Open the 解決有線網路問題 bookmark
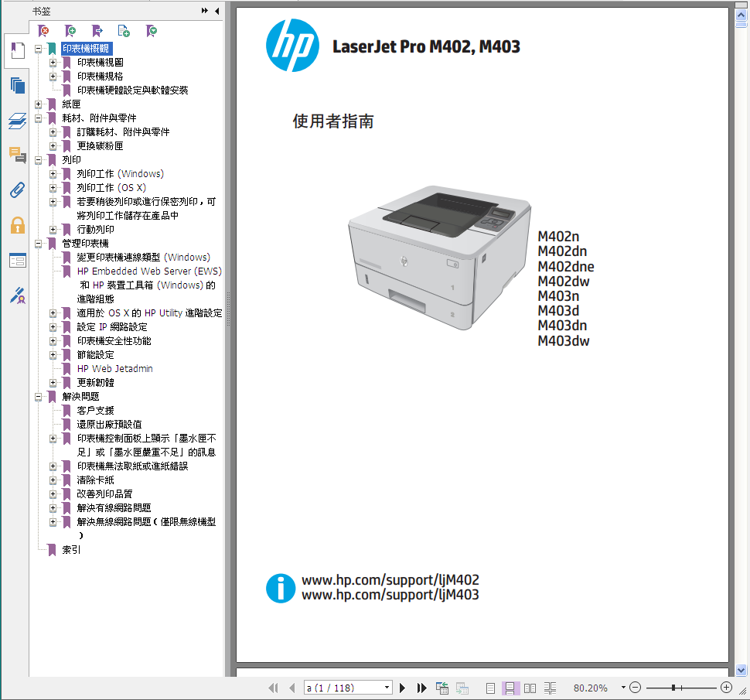 (x=114, y=507)
